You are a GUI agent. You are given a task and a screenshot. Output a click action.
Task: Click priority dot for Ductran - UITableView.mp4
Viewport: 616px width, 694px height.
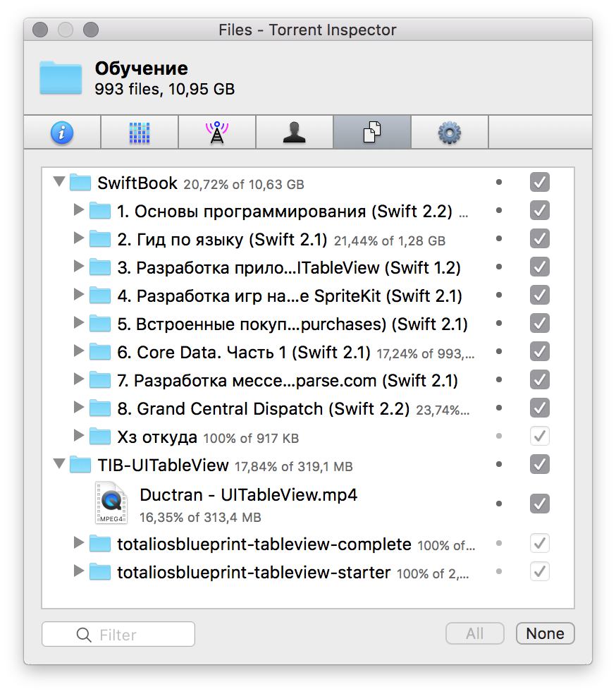pos(499,504)
